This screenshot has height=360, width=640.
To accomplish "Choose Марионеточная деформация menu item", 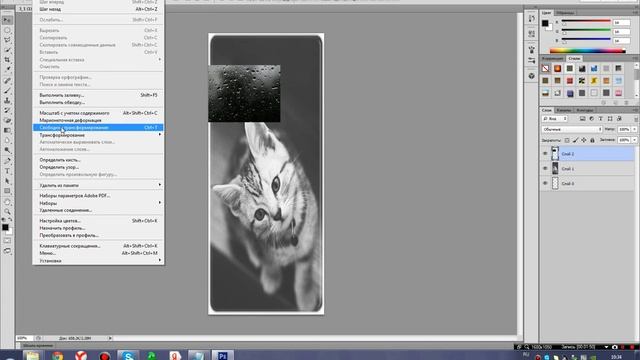I will pos(98,120).
